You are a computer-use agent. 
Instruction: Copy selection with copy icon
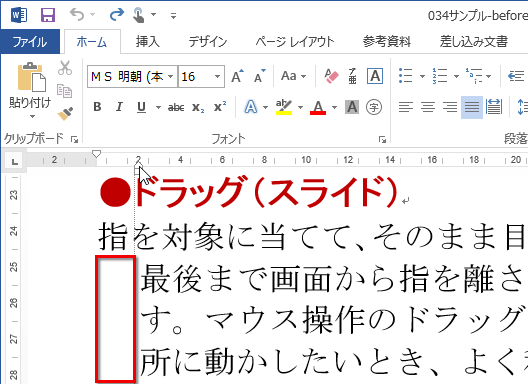click(65, 91)
